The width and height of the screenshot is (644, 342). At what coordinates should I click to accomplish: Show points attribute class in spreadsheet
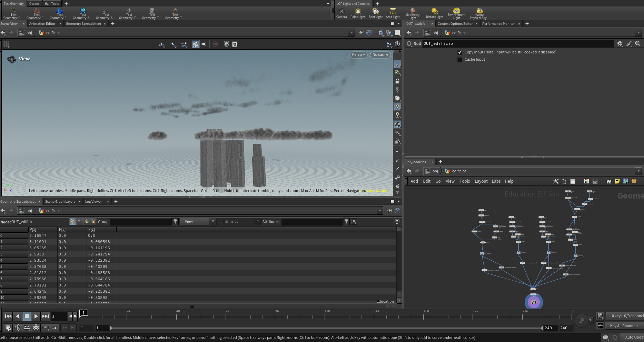tap(73, 222)
